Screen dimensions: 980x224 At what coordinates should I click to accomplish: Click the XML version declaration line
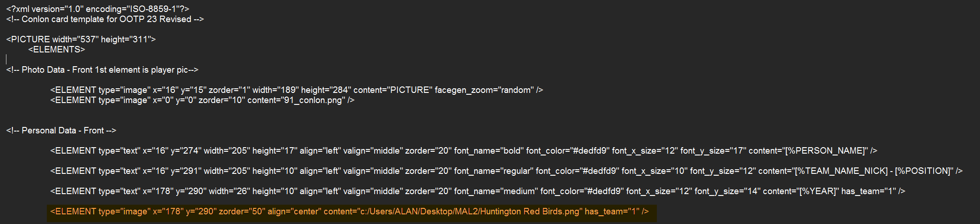[x=97, y=9]
